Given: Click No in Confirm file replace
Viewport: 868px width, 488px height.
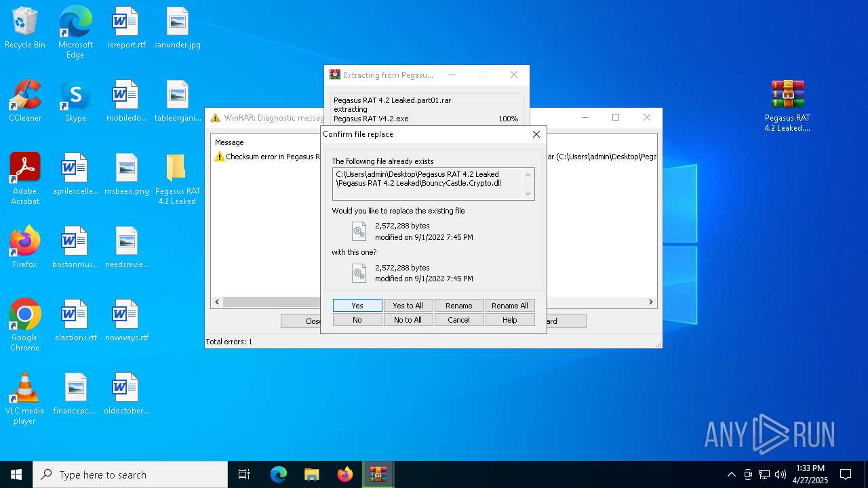Looking at the screenshot, I should pyautogui.click(x=357, y=320).
